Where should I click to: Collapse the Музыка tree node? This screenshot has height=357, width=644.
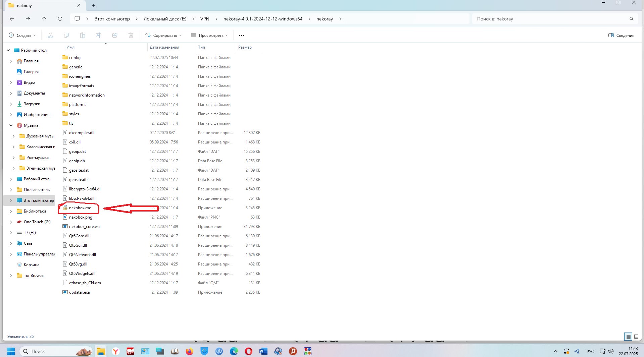pos(11,125)
